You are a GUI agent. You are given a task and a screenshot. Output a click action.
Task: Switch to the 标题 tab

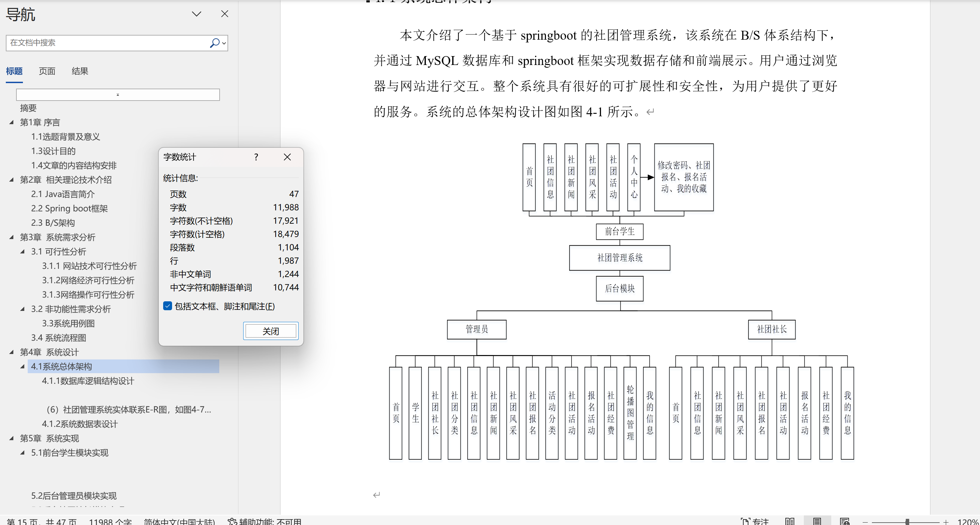click(x=14, y=71)
